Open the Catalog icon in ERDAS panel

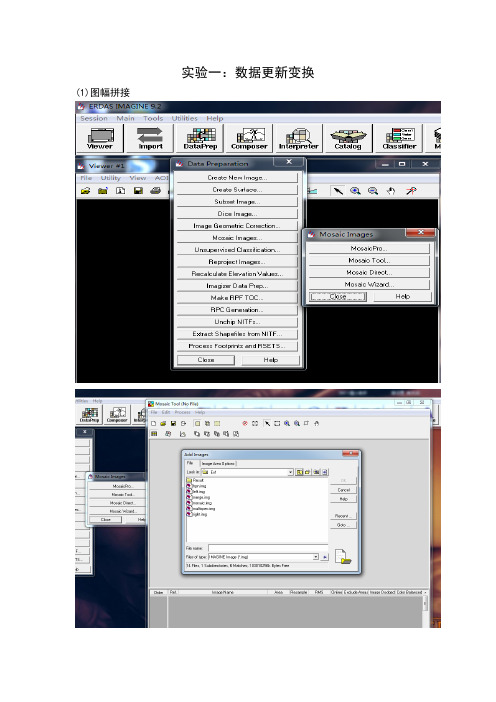348,138
